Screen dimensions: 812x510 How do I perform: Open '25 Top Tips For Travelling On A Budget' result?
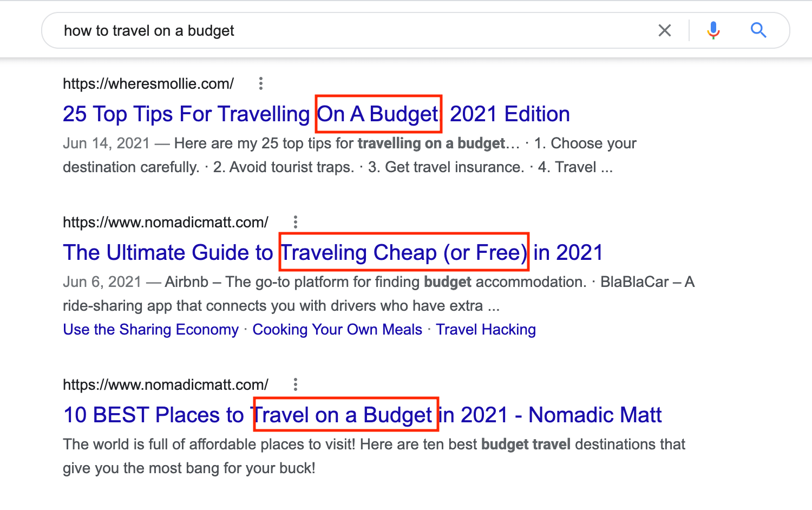point(316,114)
